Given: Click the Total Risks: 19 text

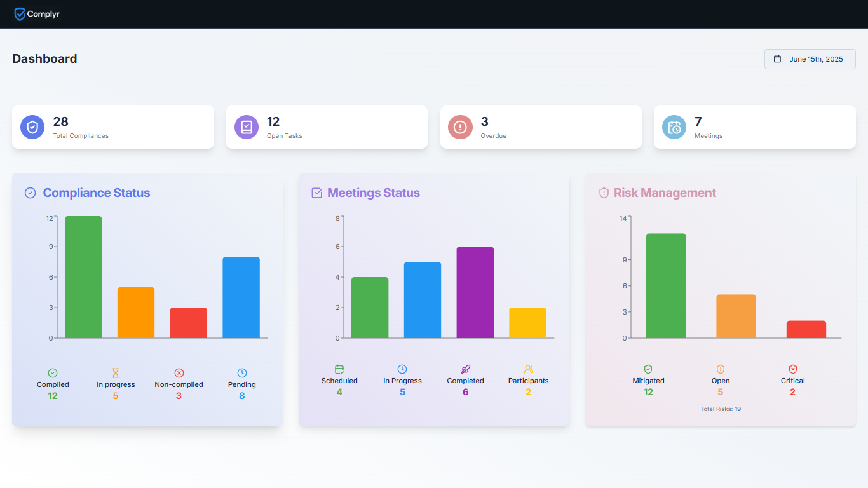Looking at the screenshot, I should point(721,409).
